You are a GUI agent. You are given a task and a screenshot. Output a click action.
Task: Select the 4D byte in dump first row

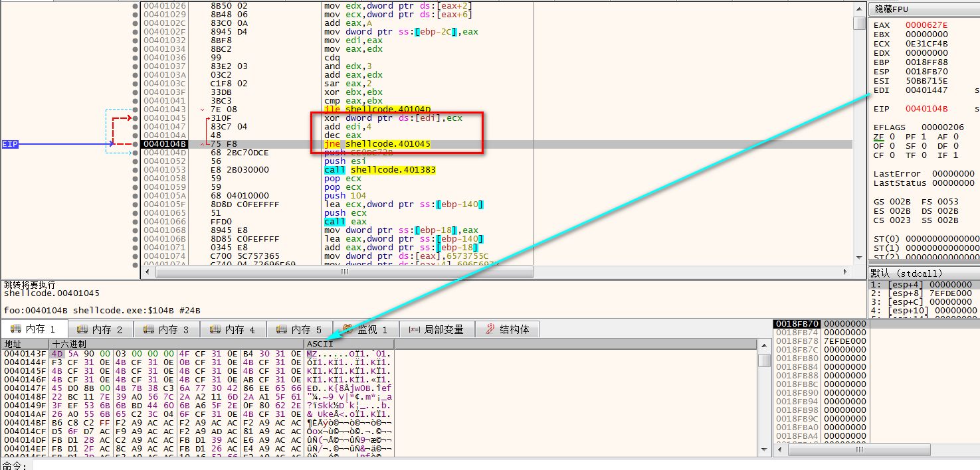coord(57,354)
